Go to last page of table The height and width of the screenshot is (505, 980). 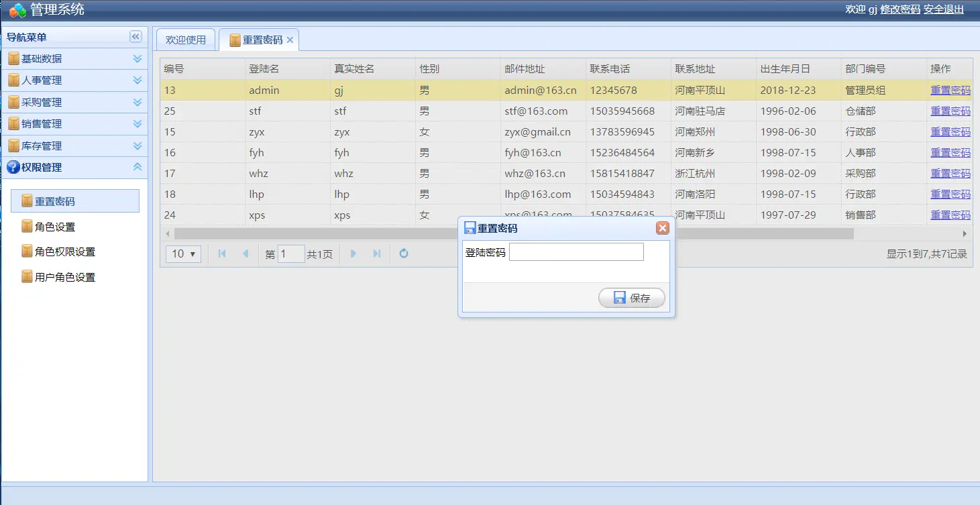coord(377,254)
